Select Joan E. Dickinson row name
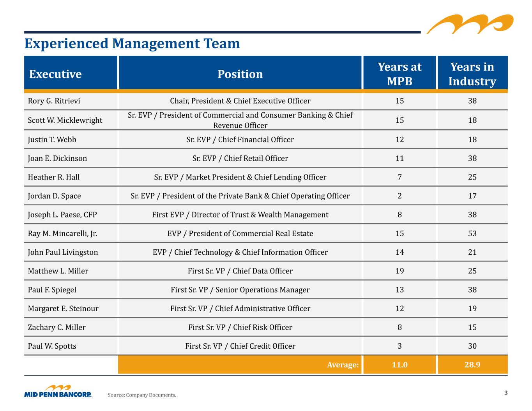Viewport: 532px width, 411px height. click(x=57, y=158)
